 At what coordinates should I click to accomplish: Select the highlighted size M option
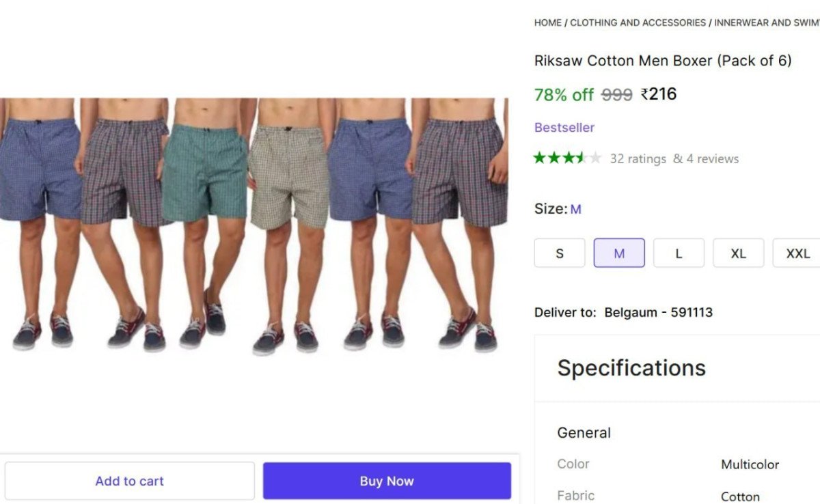click(619, 253)
